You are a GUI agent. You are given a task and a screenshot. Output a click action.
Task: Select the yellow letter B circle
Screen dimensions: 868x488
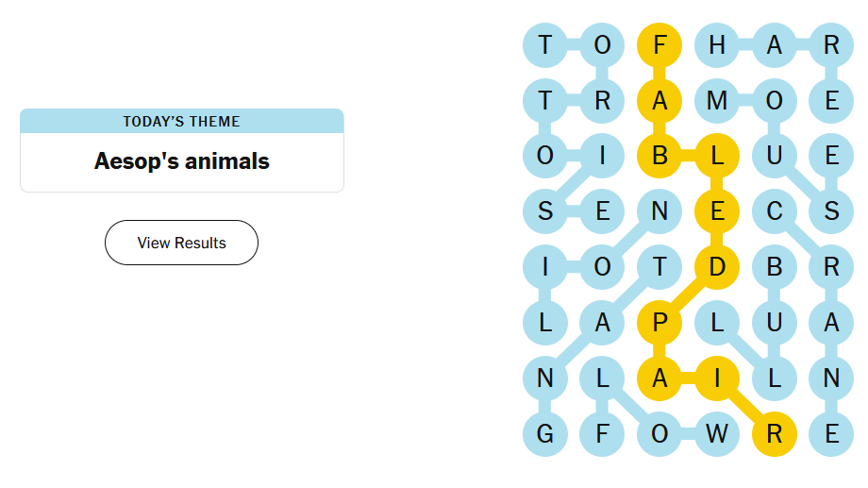pyautogui.click(x=659, y=156)
